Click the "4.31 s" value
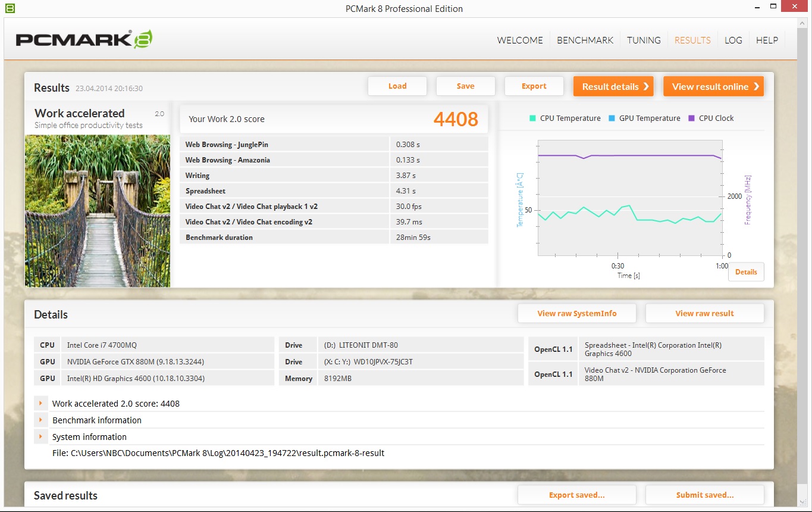The width and height of the screenshot is (812, 512). point(406,191)
